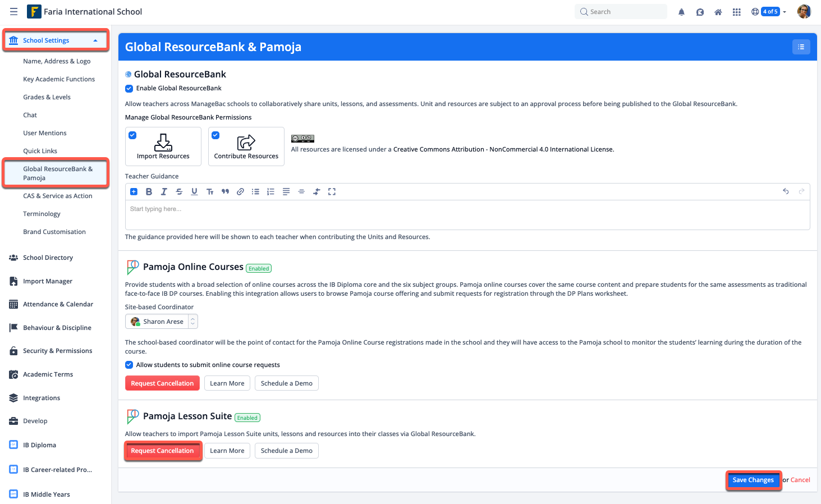Open Brand Customisation settings
This screenshot has width=821, height=504.
[54, 232]
